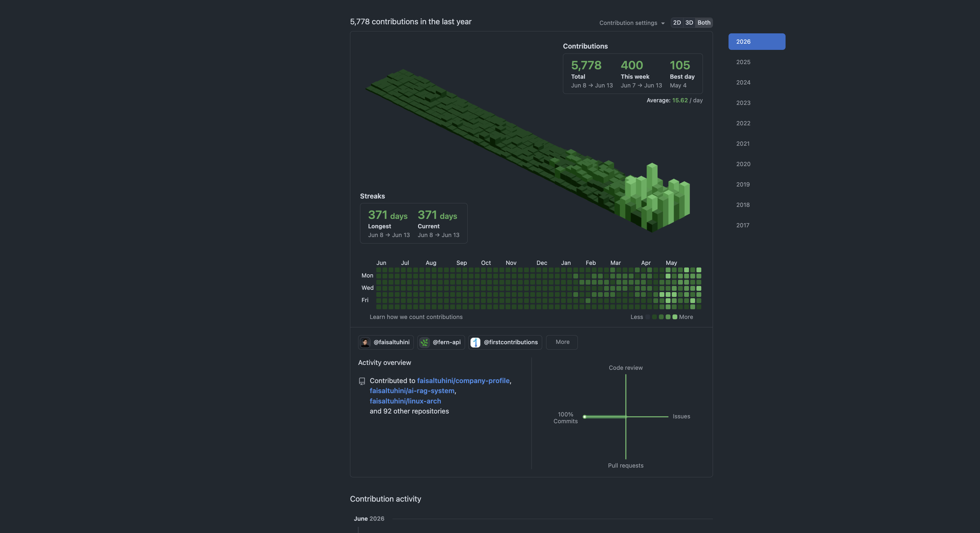Open faisaltuhini/company-profile repository link
The width and height of the screenshot is (980, 533).
(463, 380)
